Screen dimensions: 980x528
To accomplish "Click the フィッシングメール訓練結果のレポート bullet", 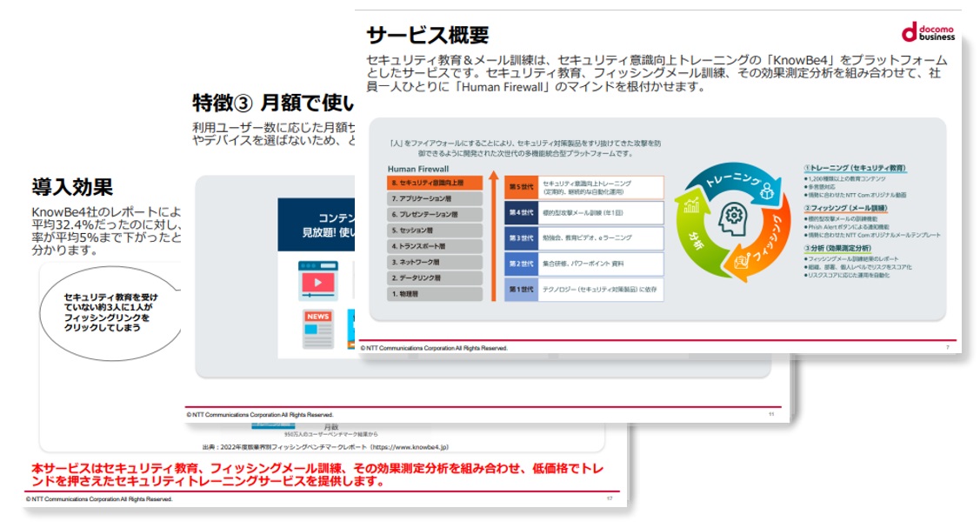I will click(x=851, y=258).
